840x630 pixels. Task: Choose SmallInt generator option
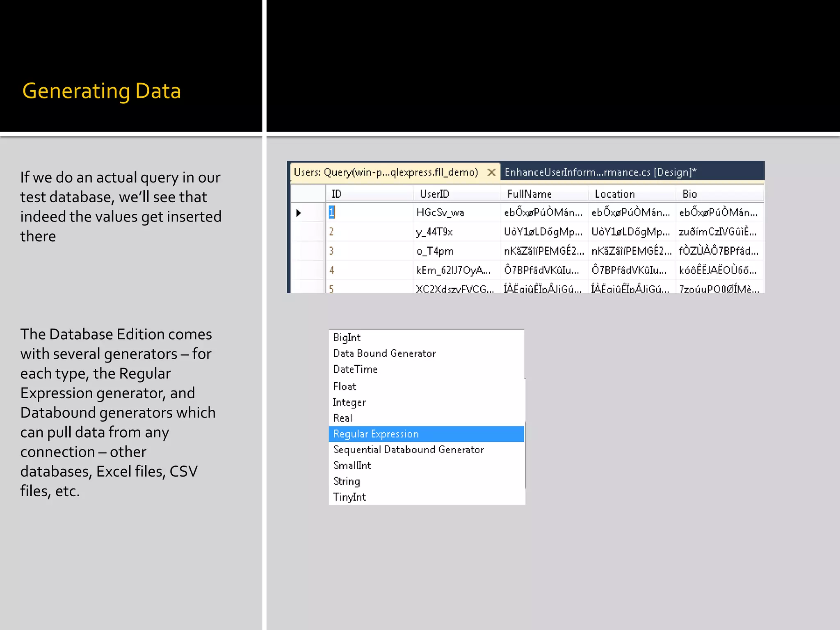point(427,466)
